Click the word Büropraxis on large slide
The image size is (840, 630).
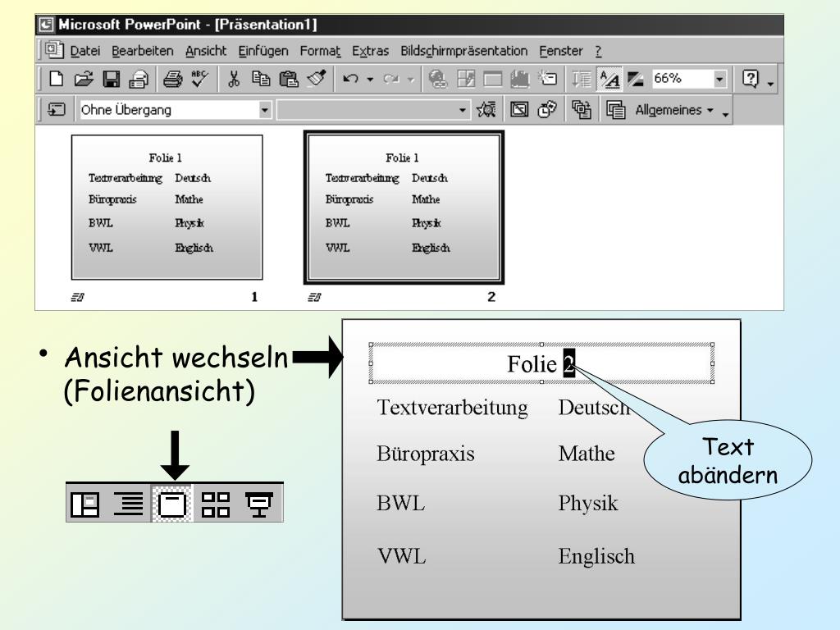426,454
